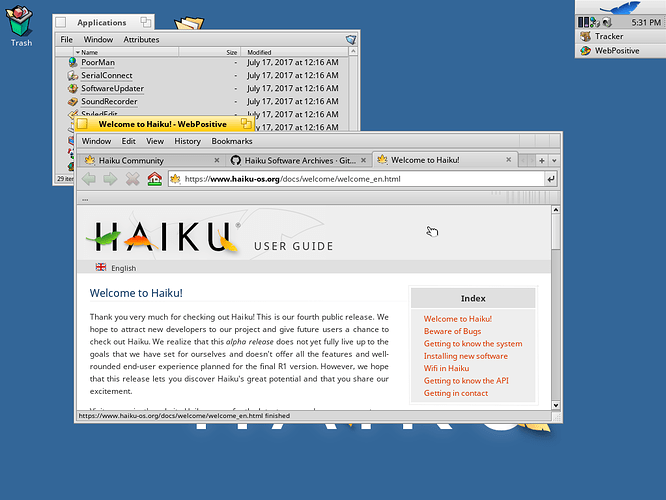The width and height of the screenshot is (666, 500).
Task: Open the Beware of Bugs link
Action: click(452, 331)
